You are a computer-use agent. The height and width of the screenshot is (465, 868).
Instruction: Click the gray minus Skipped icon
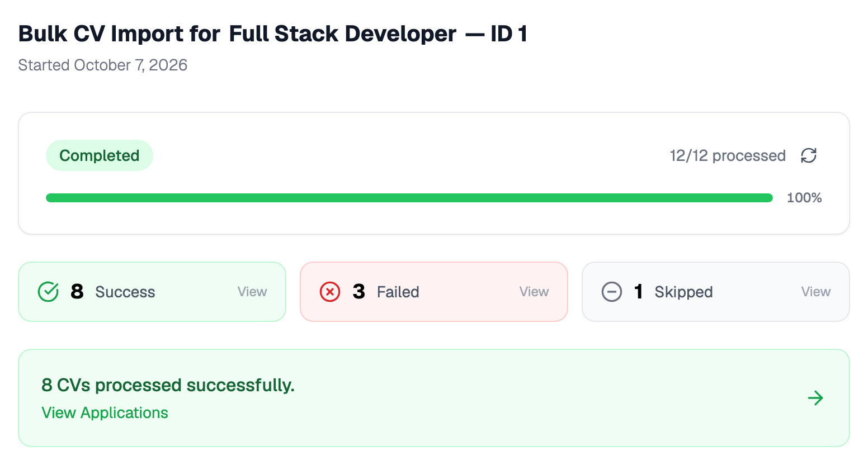point(612,292)
